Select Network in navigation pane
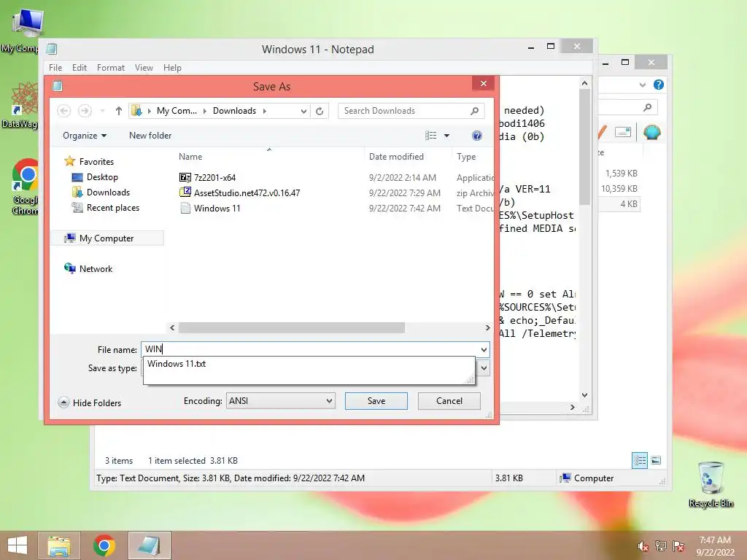The image size is (747, 560). [88, 268]
